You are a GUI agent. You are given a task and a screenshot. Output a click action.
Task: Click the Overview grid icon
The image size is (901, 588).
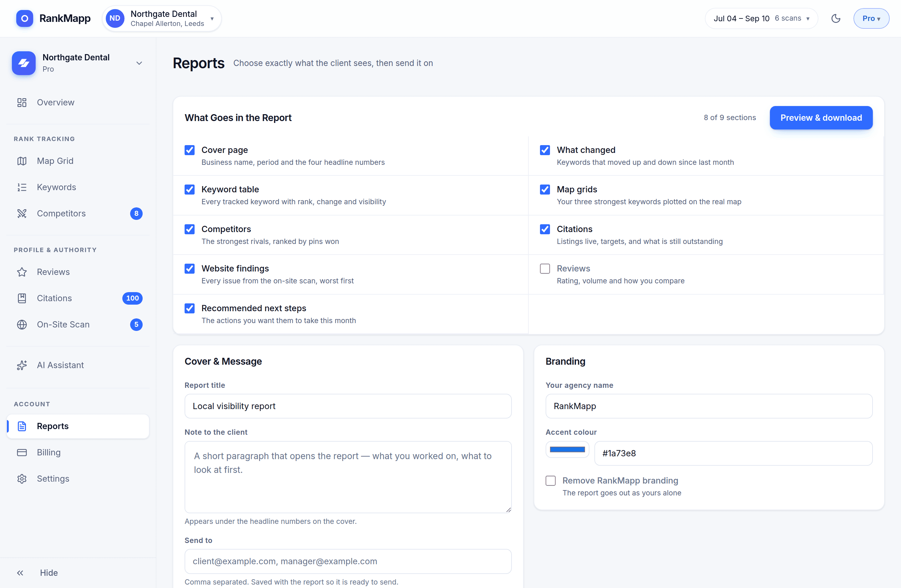pos(22,103)
